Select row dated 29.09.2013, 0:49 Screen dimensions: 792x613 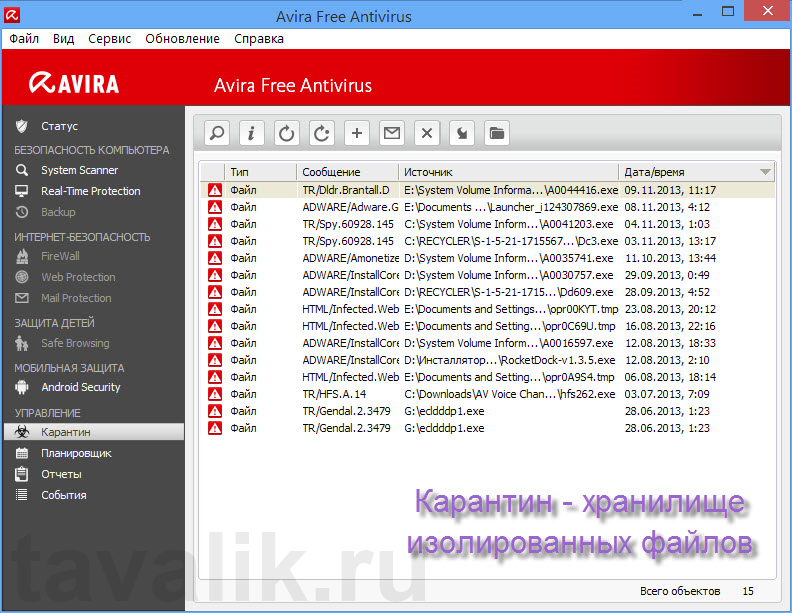tap(487, 275)
